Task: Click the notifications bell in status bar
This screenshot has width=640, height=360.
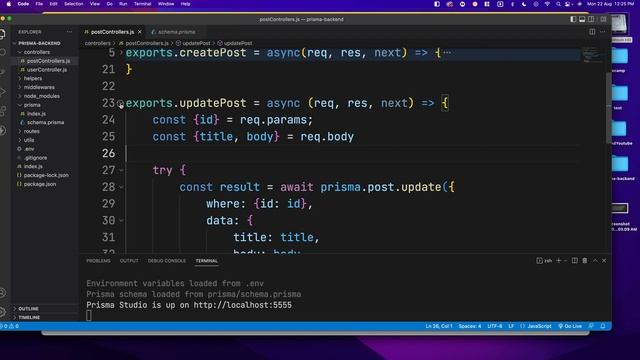Action: point(603,326)
